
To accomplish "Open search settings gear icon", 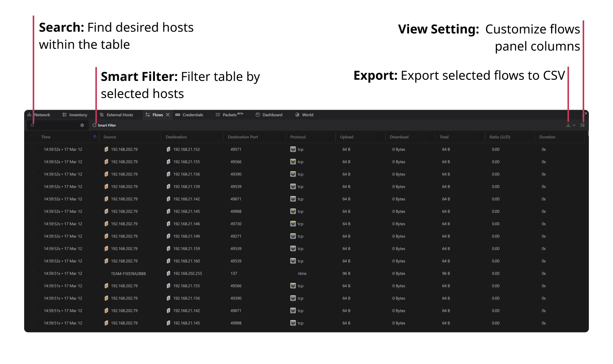I will point(82,125).
